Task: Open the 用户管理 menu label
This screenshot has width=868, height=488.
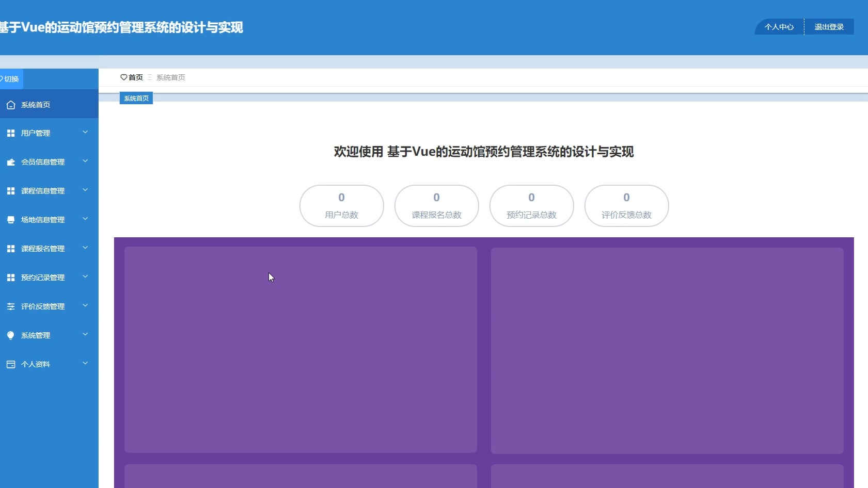Action: [x=36, y=133]
